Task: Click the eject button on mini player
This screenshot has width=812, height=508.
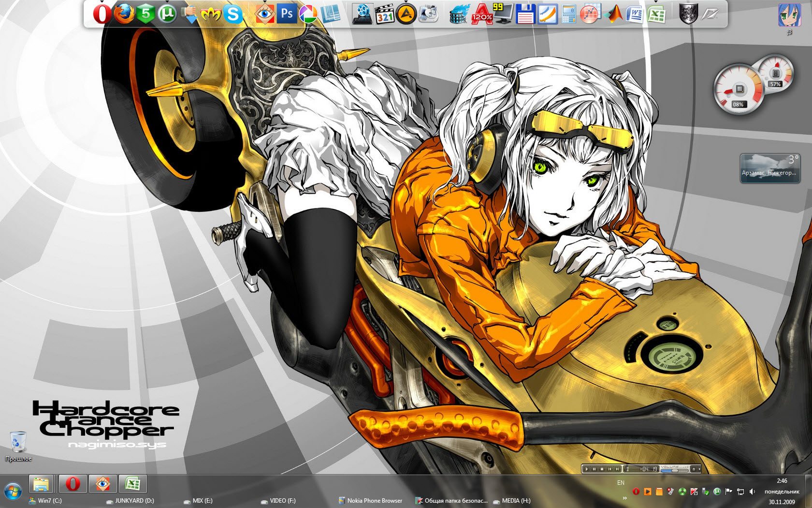Action: coord(694,469)
